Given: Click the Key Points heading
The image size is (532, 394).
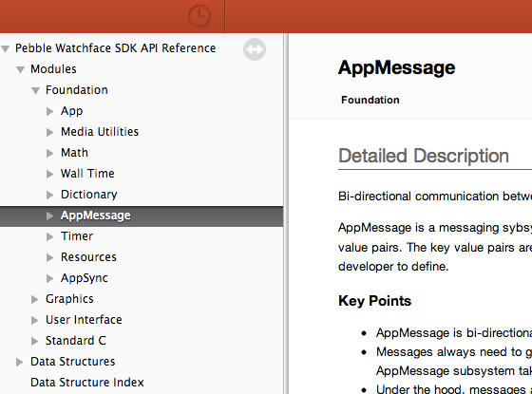Looking at the screenshot, I should (374, 301).
